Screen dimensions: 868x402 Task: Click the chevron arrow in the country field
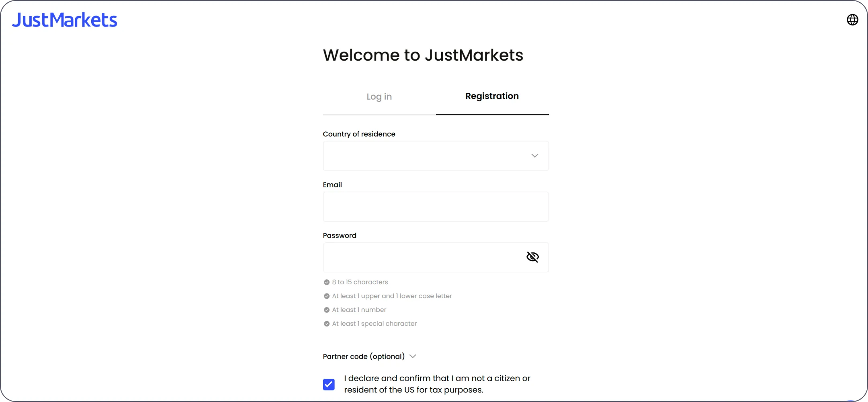tap(534, 156)
